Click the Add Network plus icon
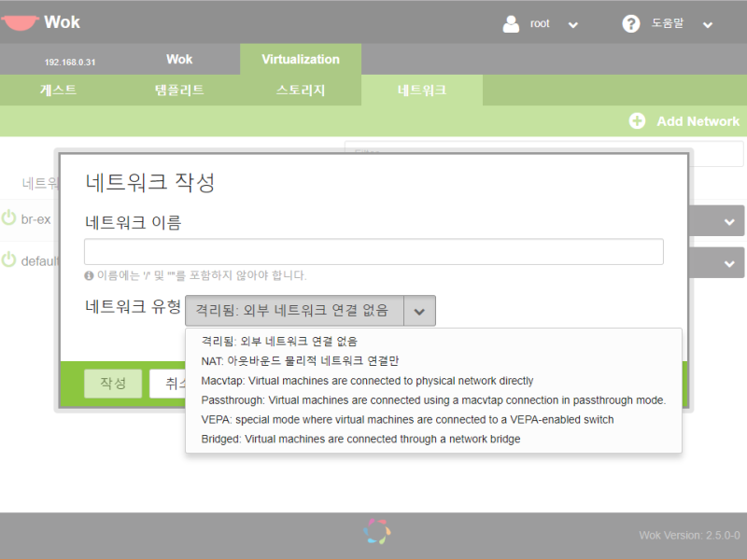This screenshot has height=560, width=747. [x=637, y=121]
